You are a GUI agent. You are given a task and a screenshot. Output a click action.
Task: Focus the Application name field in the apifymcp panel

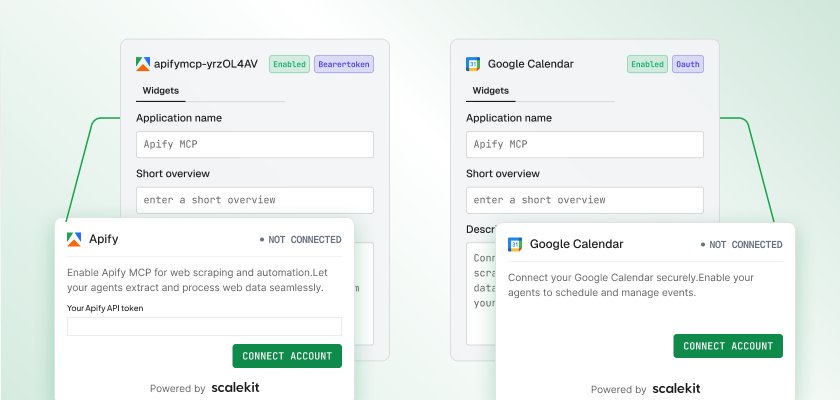point(255,145)
